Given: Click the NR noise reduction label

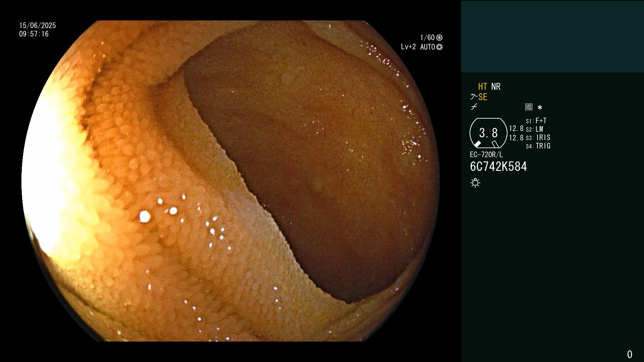Looking at the screenshot, I should pyautogui.click(x=496, y=86).
